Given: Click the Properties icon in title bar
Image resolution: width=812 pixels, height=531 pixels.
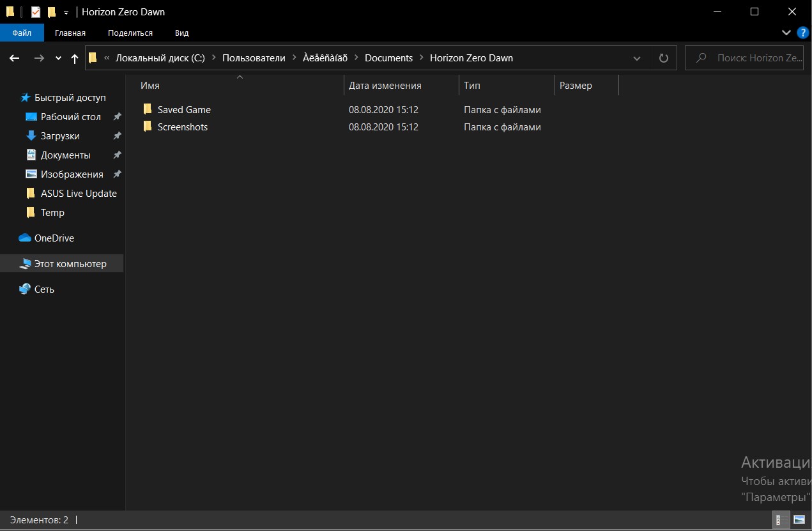Looking at the screenshot, I should coord(36,12).
